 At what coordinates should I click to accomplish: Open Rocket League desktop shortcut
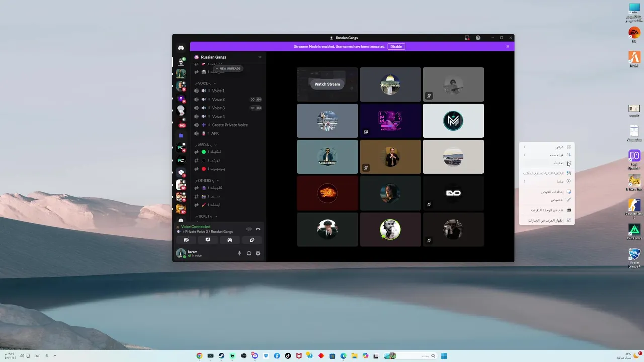[634, 258]
